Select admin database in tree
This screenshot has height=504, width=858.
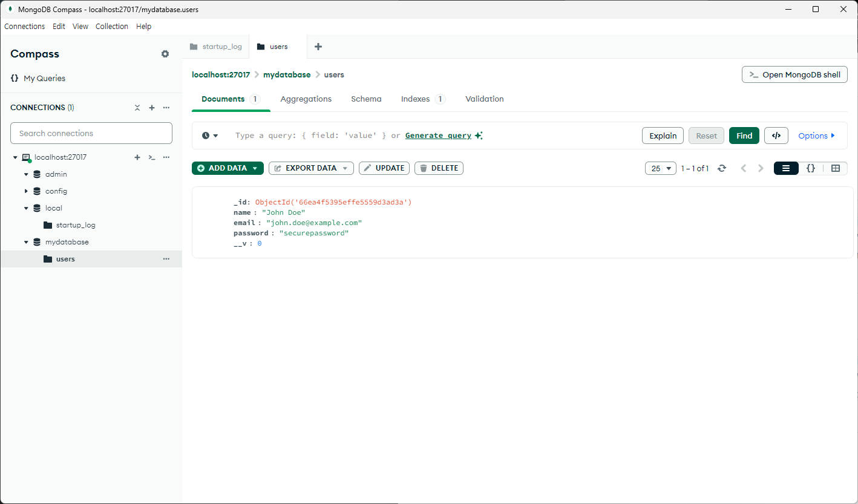56,174
